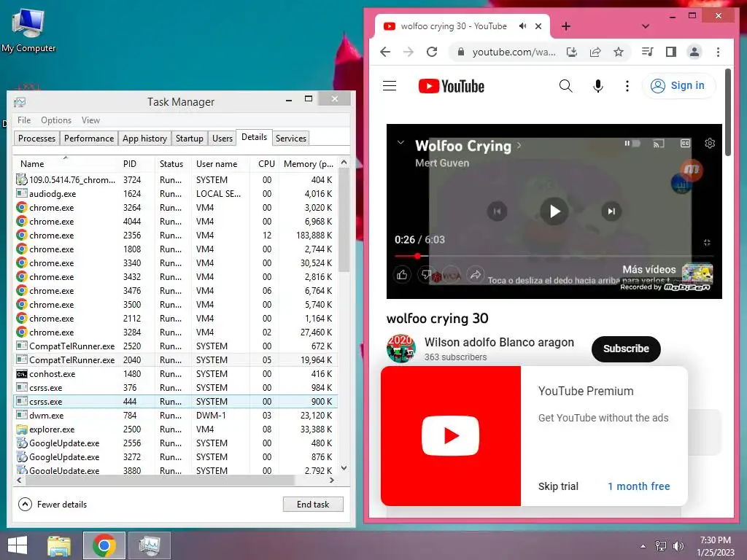This screenshot has width=747, height=560.
Task: Open the Options menu in Task Manager
Action: (55, 120)
